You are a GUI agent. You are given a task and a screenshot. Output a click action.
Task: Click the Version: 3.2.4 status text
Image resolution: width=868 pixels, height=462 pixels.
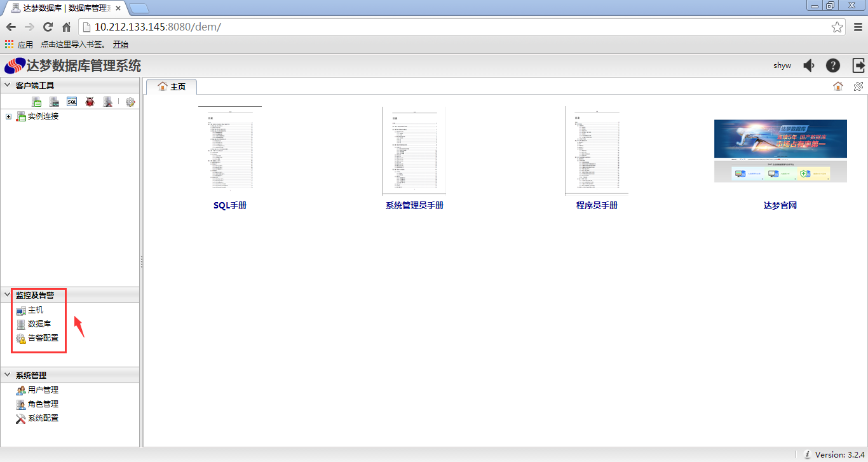839,454
